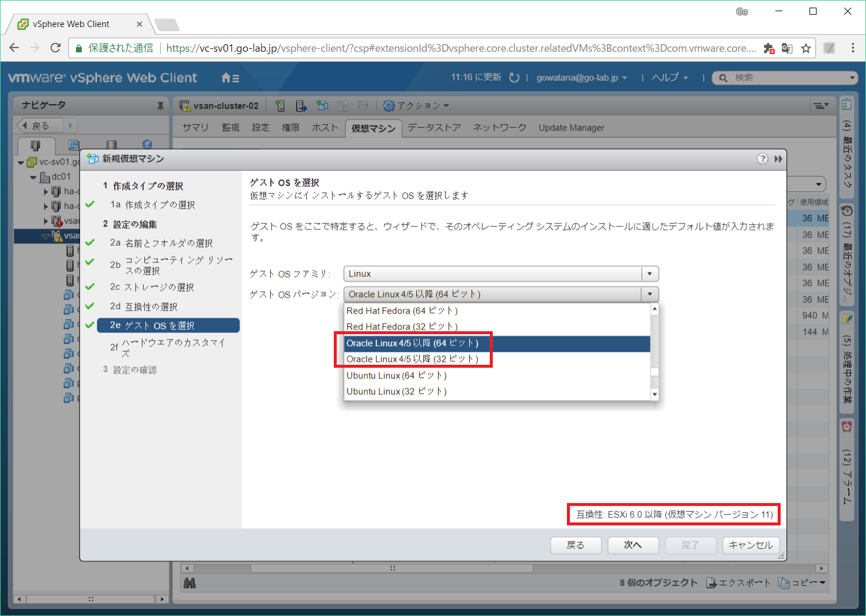866x616 pixels.
Task: Collapse the dc01 datacenter node
Action: pyautogui.click(x=34, y=177)
